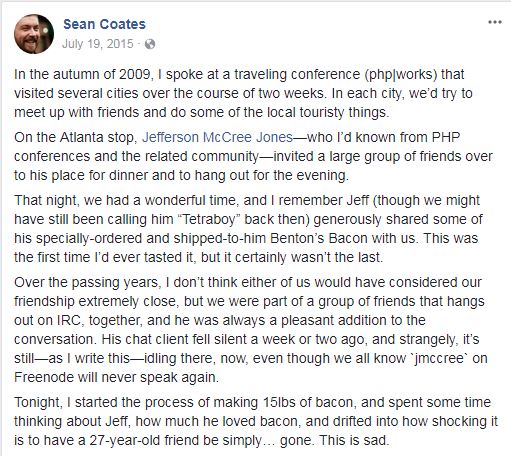
Task: Open the post options three-dot menu
Action: [495, 22]
